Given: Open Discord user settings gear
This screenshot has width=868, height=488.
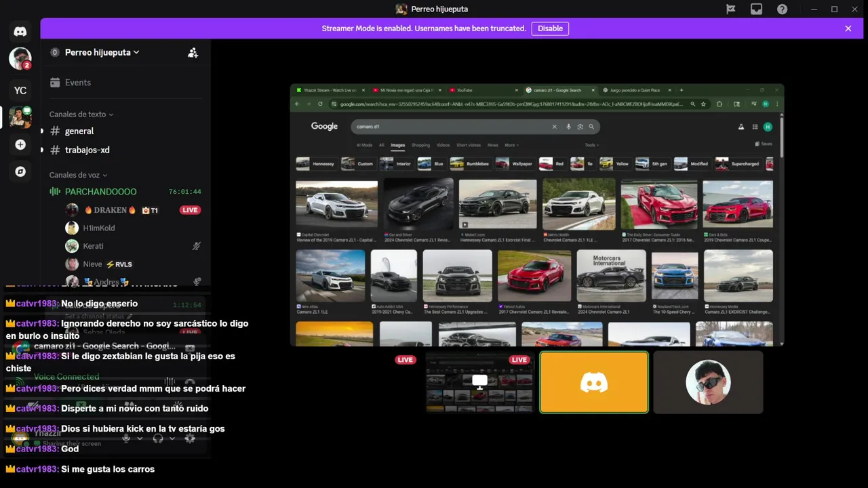Looking at the screenshot, I should [x=190, y=439].
